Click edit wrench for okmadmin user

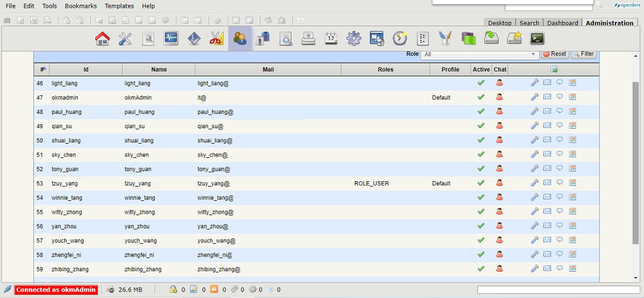(x=534, y=97)
